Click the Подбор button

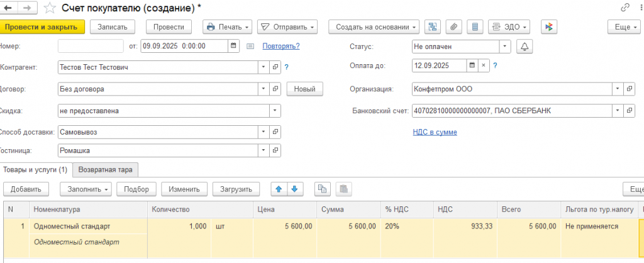click(136, 189)
